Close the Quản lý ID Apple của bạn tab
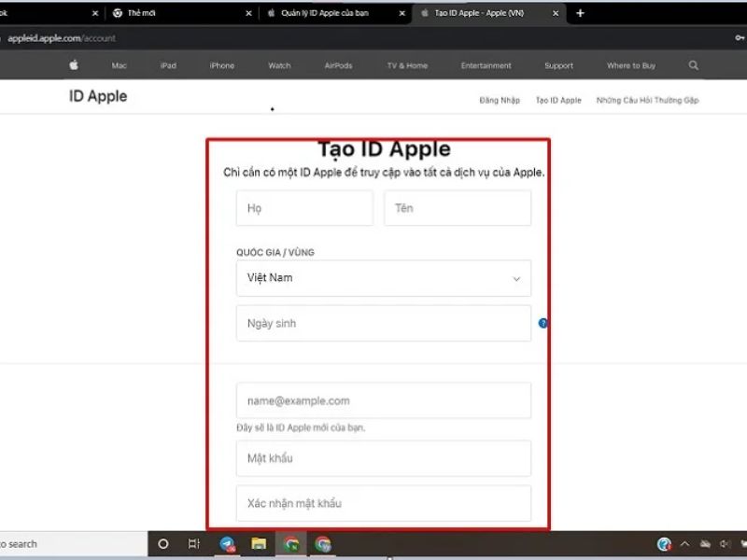747x560 pixels. [402, 13]
